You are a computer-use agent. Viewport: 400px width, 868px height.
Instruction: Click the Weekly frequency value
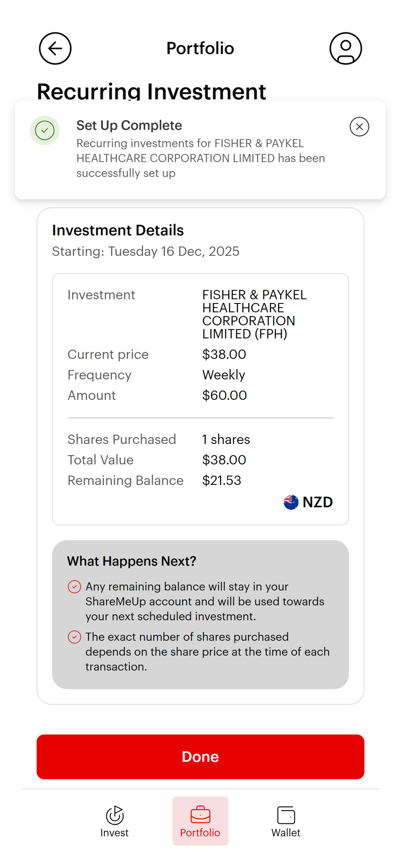[224, 375]
